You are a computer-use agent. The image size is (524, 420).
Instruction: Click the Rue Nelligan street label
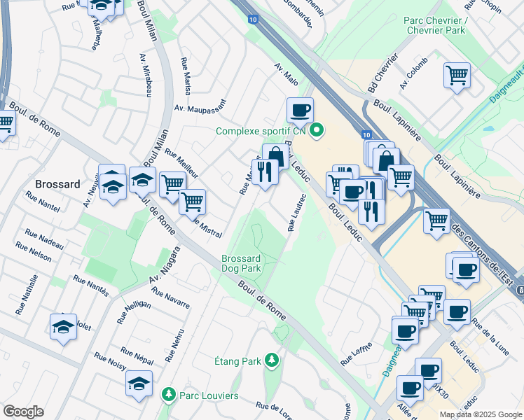tap(134, 311)
